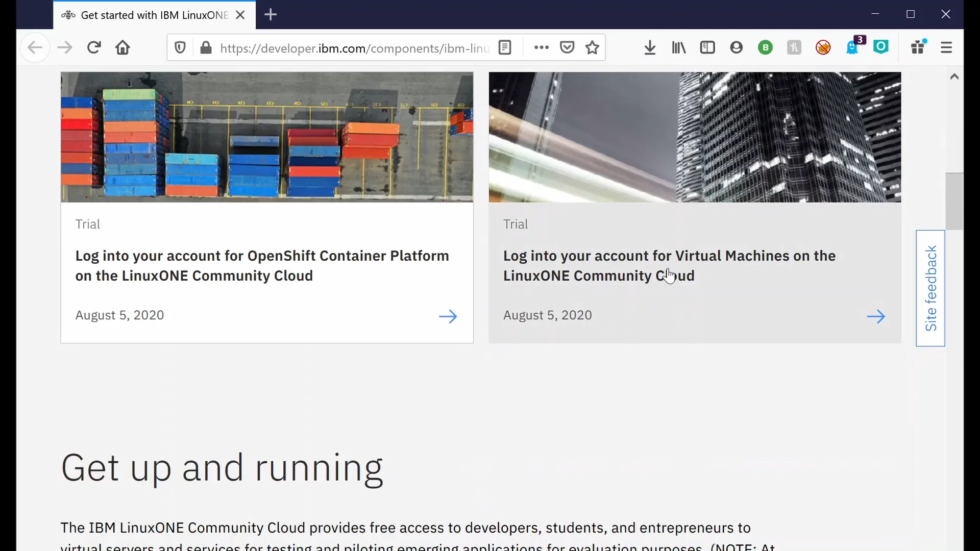Open the Site feedback side button

tap(930, 288)
